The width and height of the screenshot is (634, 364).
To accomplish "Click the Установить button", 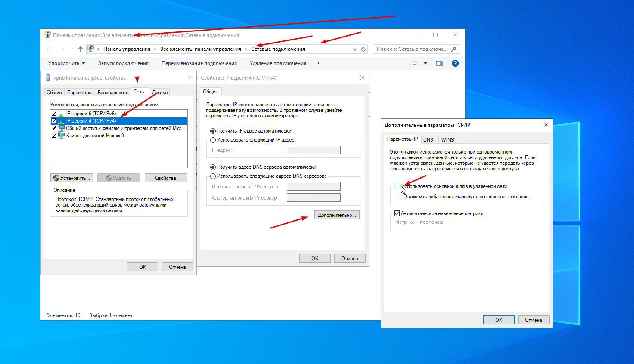I will click(71, 178).
